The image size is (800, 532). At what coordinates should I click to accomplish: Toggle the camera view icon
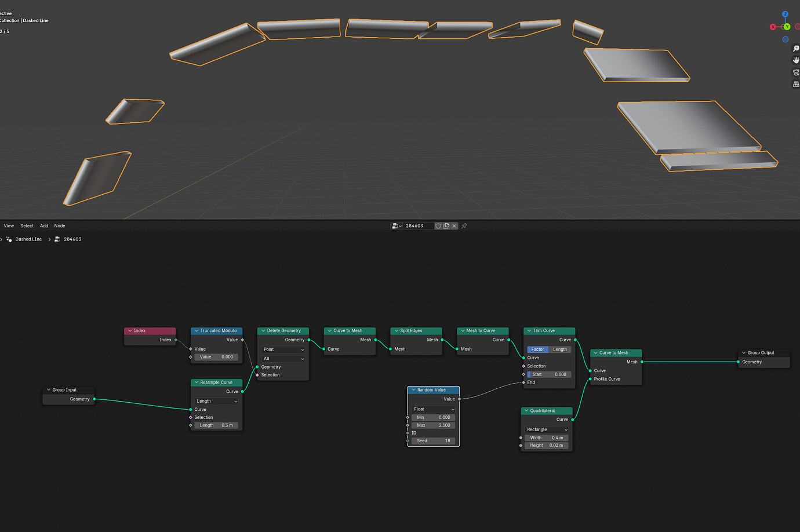pos(796,72)
